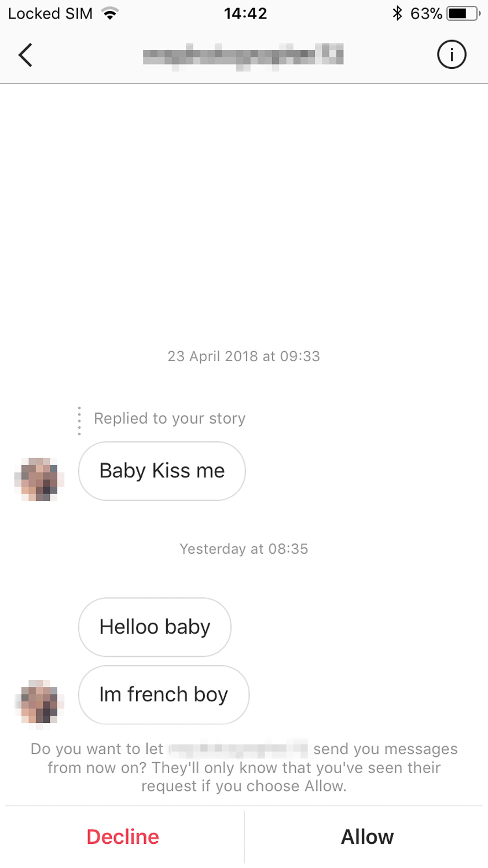Select the "Im french boy" message bubble
The height and width of the screenshot is (868, 488).
coord(164,694)
